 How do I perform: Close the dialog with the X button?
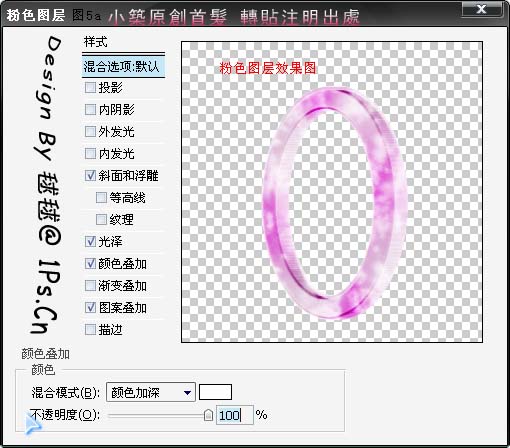(x=481, y=9)
